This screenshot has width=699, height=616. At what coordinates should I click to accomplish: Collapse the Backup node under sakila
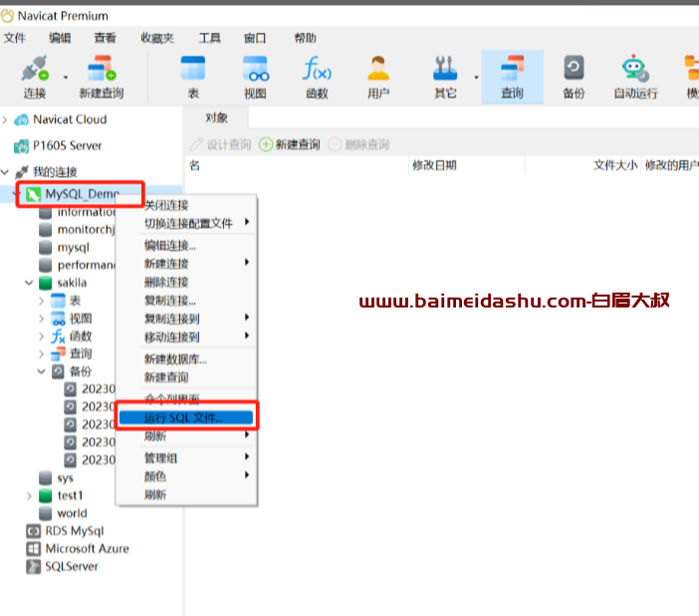tap(41, 371)
